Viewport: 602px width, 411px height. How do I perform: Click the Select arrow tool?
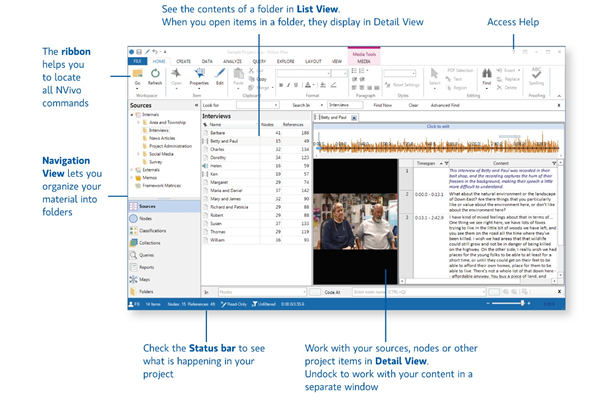[x=434, y=74]
